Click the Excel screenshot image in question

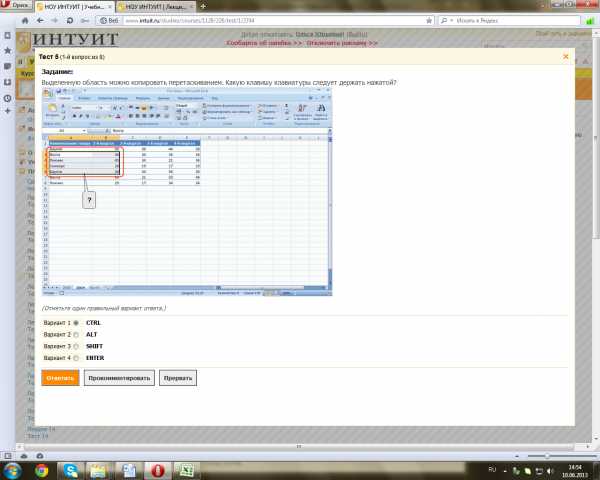pos(187,192)
